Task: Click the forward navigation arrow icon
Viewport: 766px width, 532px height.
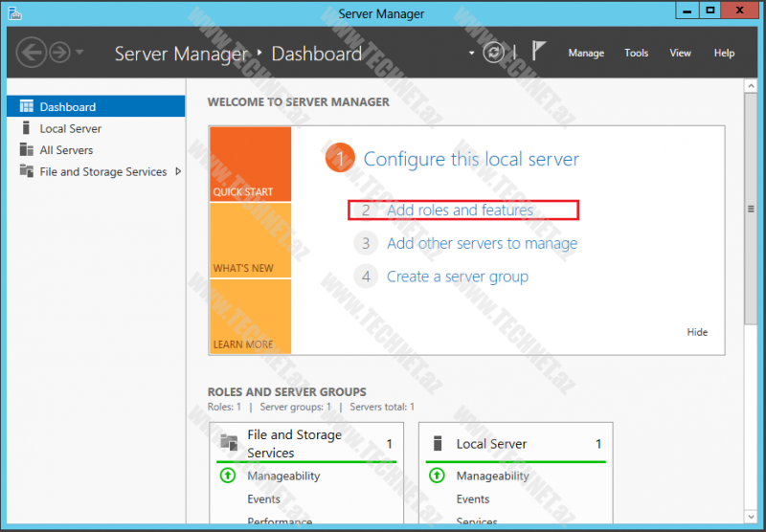Action: (59, 53)
